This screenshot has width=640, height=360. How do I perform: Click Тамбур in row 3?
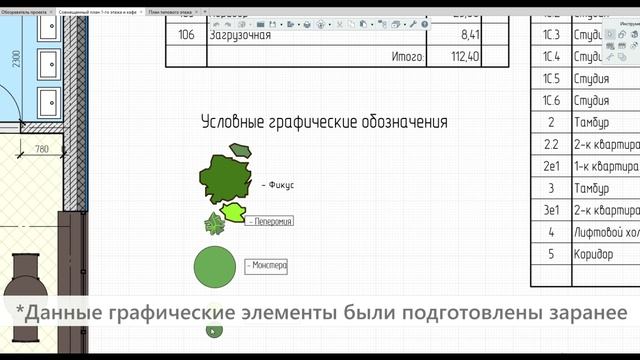click(x=591, y=189)
